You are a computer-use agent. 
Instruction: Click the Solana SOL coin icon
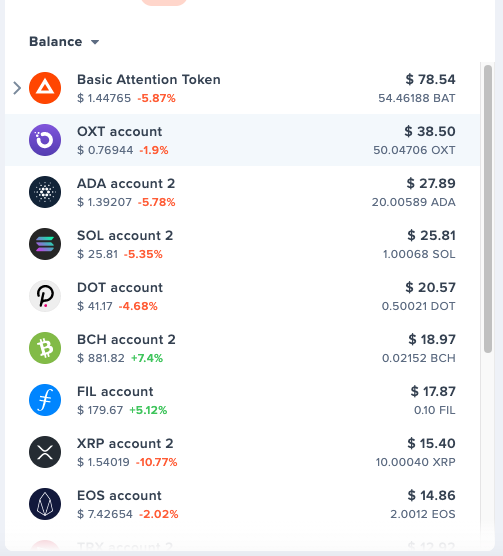(45, 244)
